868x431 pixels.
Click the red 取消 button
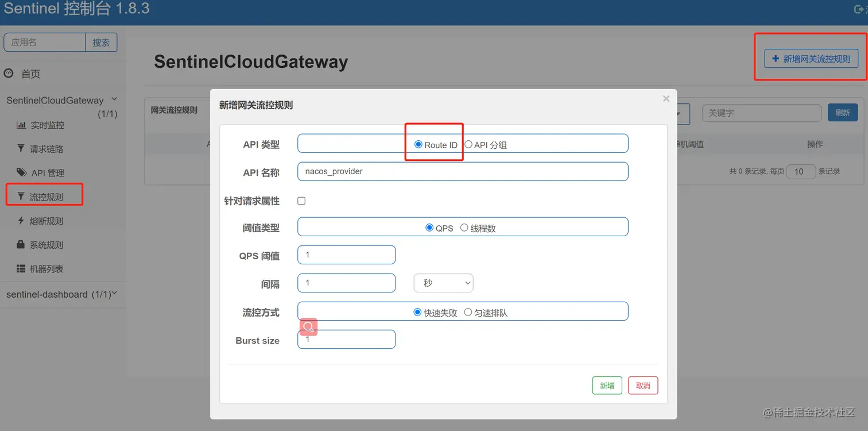pyautogui.click(x=643, y=386)
